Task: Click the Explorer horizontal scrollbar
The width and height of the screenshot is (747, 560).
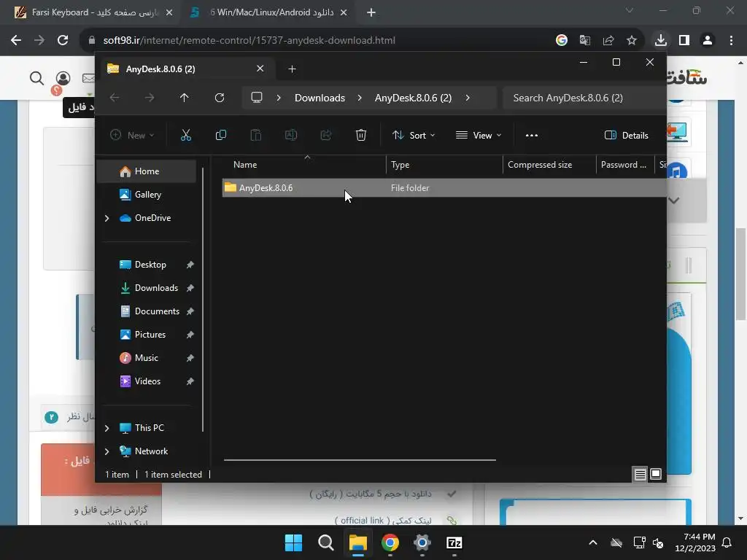Action: pos(360,460)
